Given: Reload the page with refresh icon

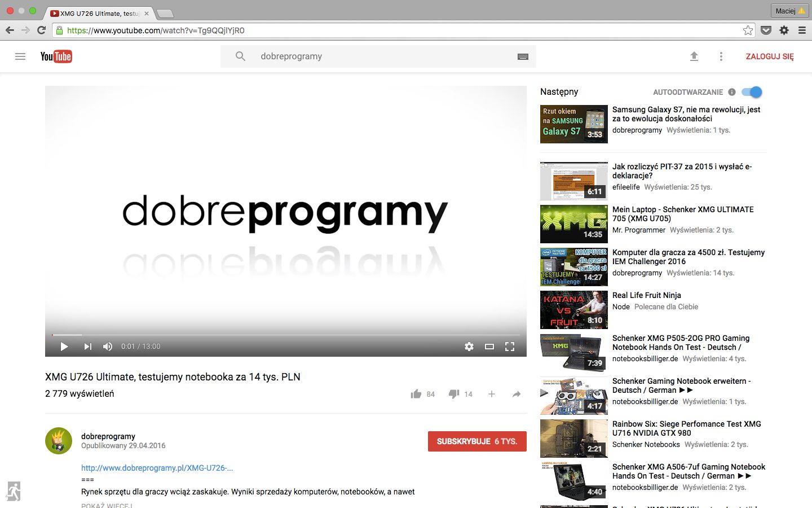Looking at the screenshot, I should [x=41, y=30].
